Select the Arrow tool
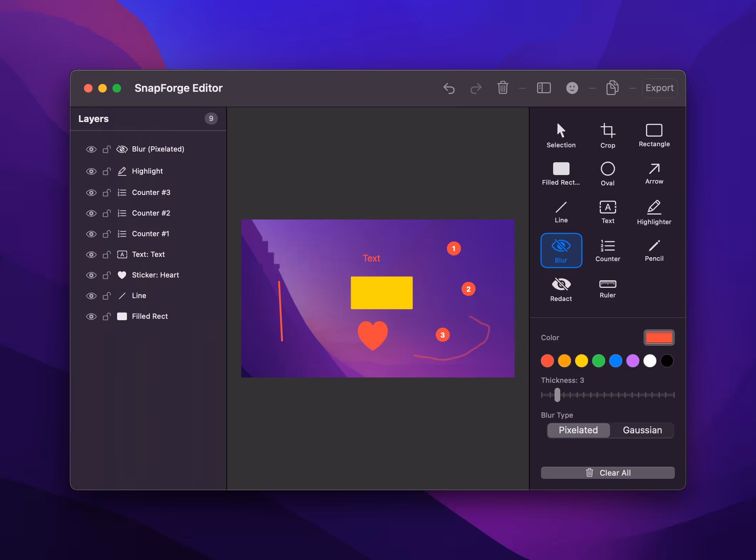The height and width of the screenshot is (560, 756). [654, 174]
